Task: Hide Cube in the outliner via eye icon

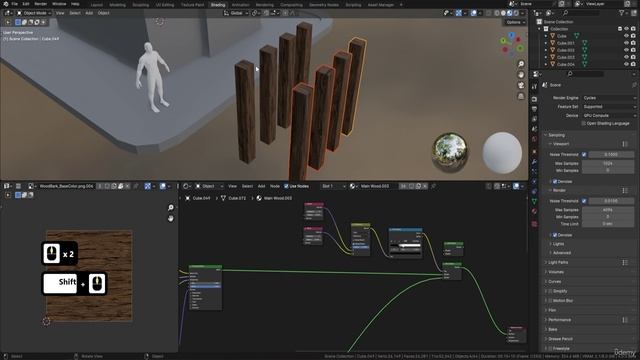Action: [x=626, y=36]
